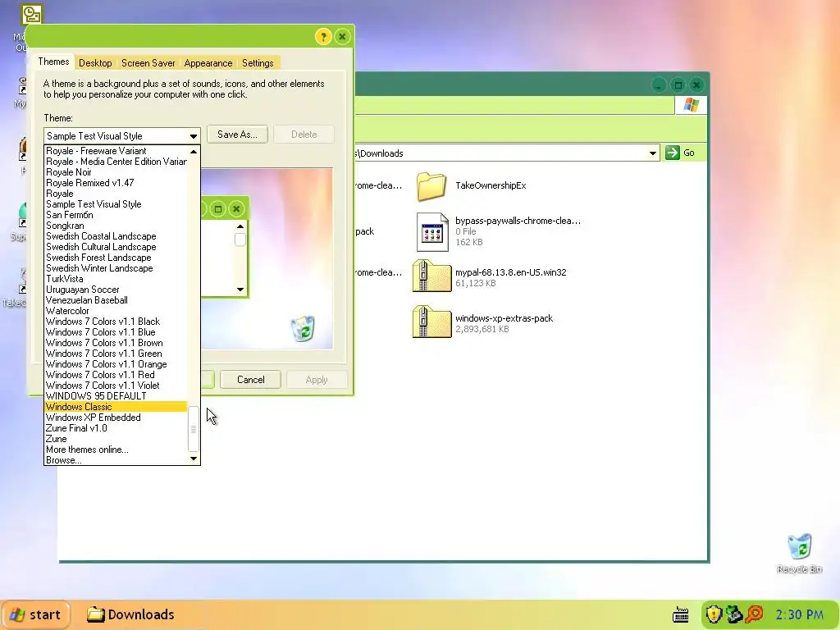Select Windows 7 Colors v1.1 Violet
Image resolution: width=840 pixels, height=630 pixels.
tap(116, 386)
